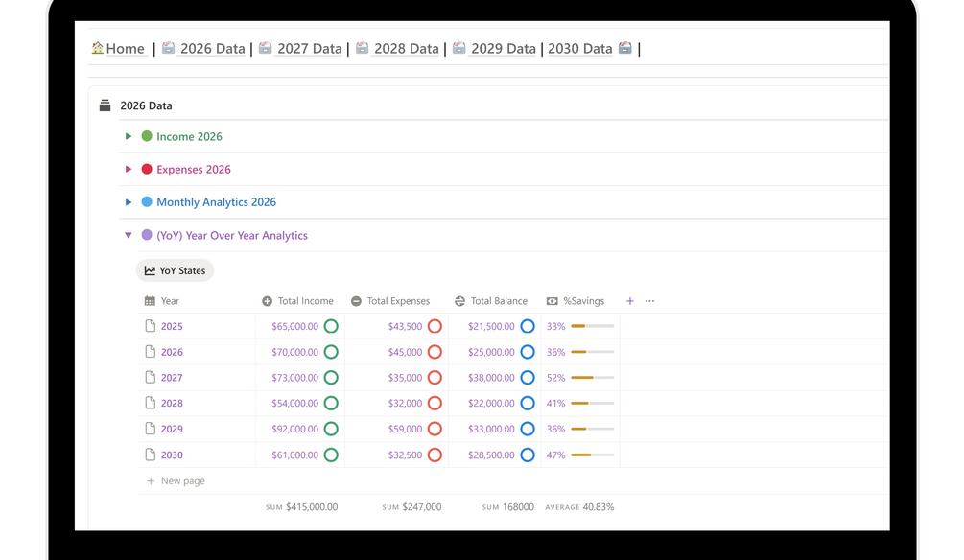Collapse the Year Over Year Analytics toggle
The image size is (964, 560).
coord(129,235)
